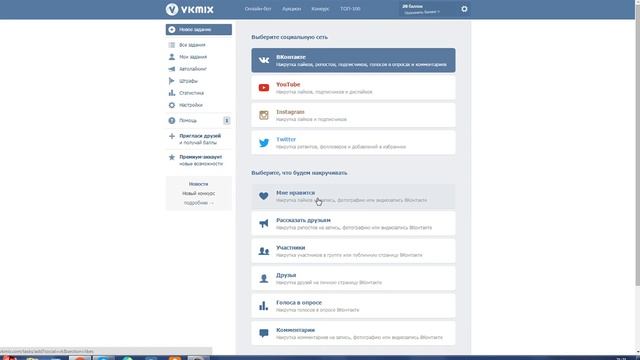Select the Twitter bird icon
This screenshot has height=360, width=640.
point(264,143)
